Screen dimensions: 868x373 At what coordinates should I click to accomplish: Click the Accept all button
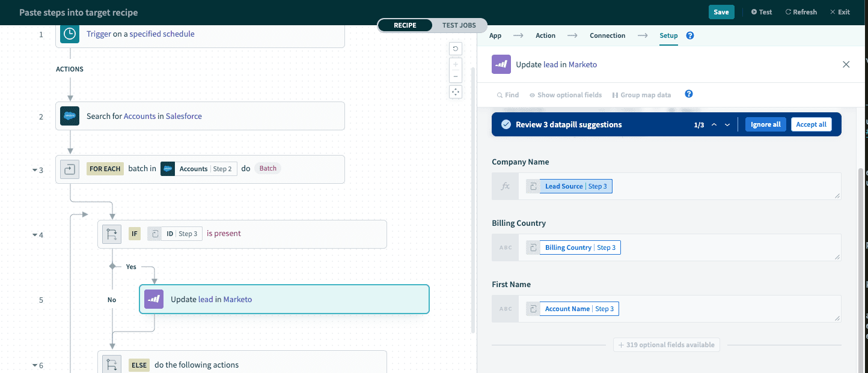[811, 124]
